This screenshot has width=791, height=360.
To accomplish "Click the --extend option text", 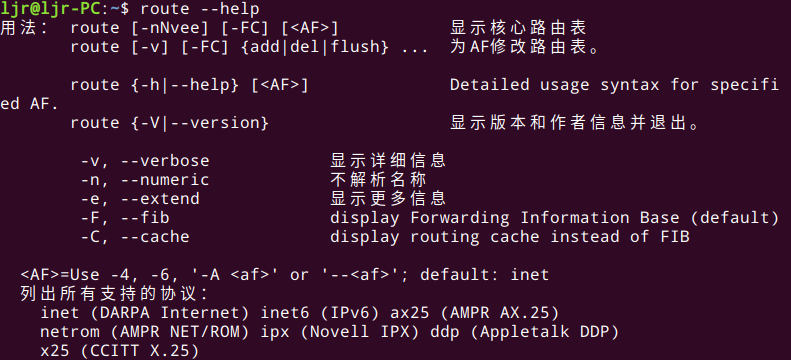I will click(160, 199).
